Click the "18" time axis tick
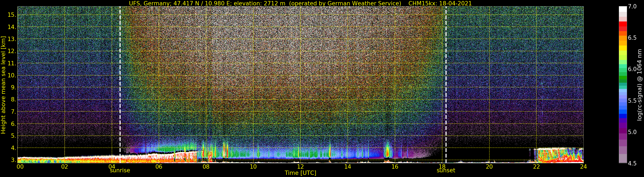This screenshot has height=177, width=644. pyautogui.click(x=442, y=166)
